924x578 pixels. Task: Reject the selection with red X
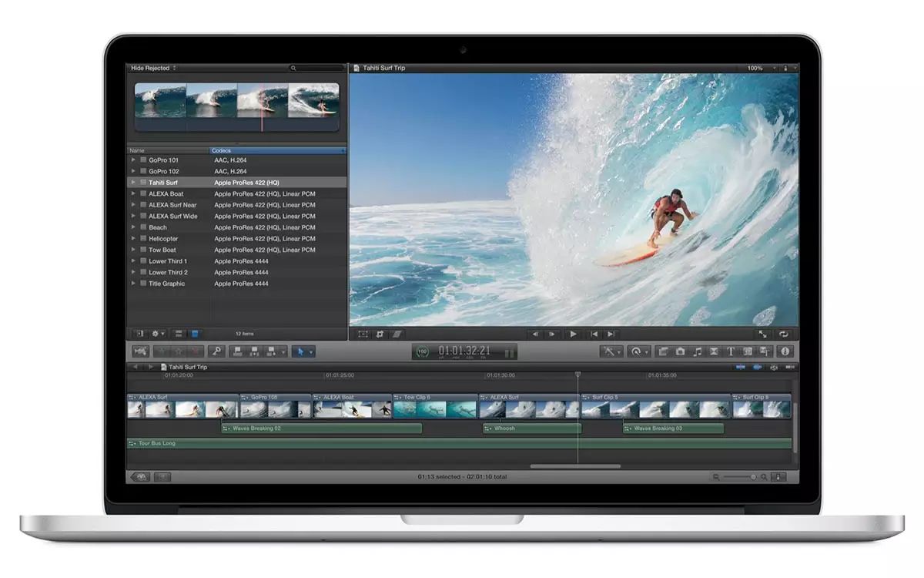click(x=195, y=351)
